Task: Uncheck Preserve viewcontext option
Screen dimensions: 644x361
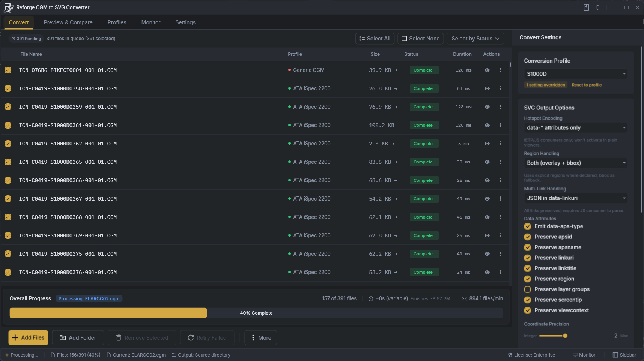Action: (527, 310)
